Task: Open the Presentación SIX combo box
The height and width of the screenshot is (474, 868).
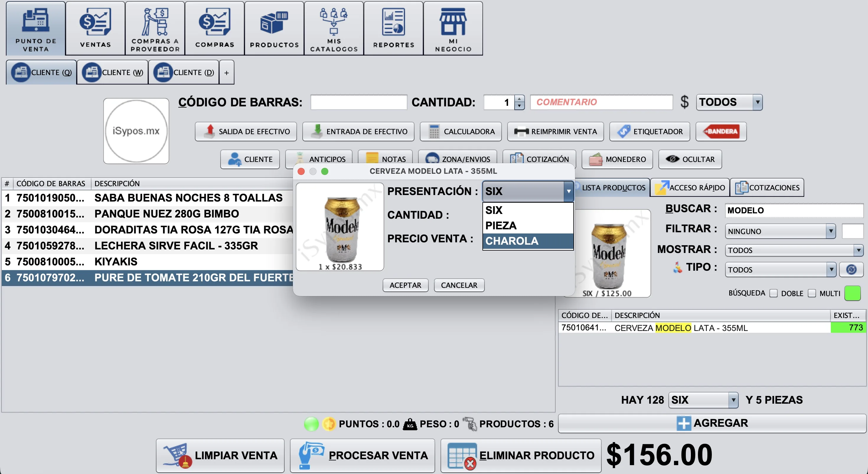Action: [528, 191]
